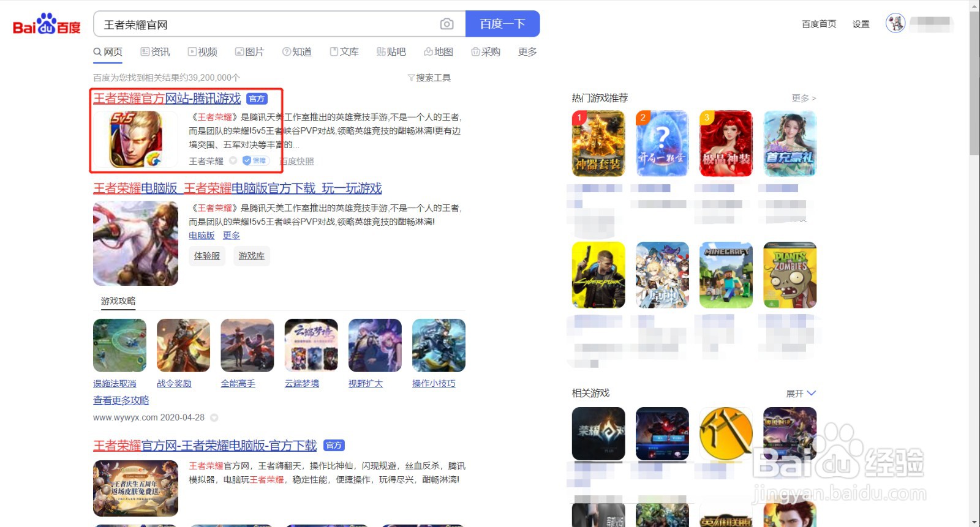Open camera image search icon

click(x=447, y=24)
